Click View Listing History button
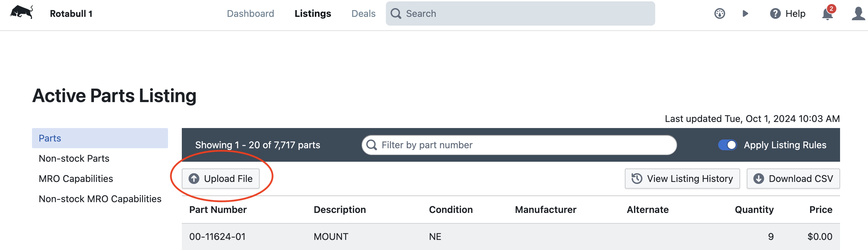This screenshot has width=868, height=250. (x=682, y=179)
